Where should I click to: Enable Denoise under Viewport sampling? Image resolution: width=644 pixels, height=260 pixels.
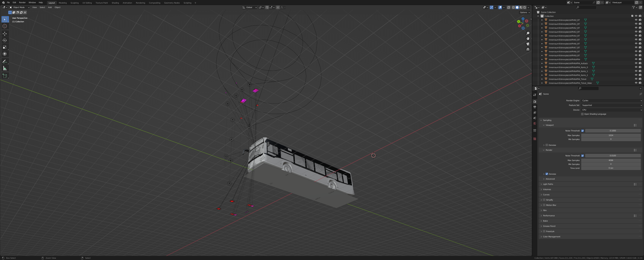[546, 145]
